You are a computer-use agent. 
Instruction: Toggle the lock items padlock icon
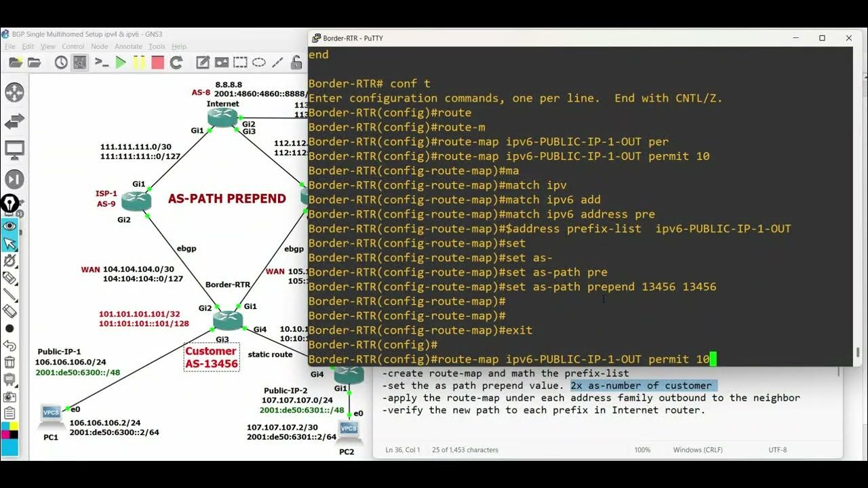296,63
